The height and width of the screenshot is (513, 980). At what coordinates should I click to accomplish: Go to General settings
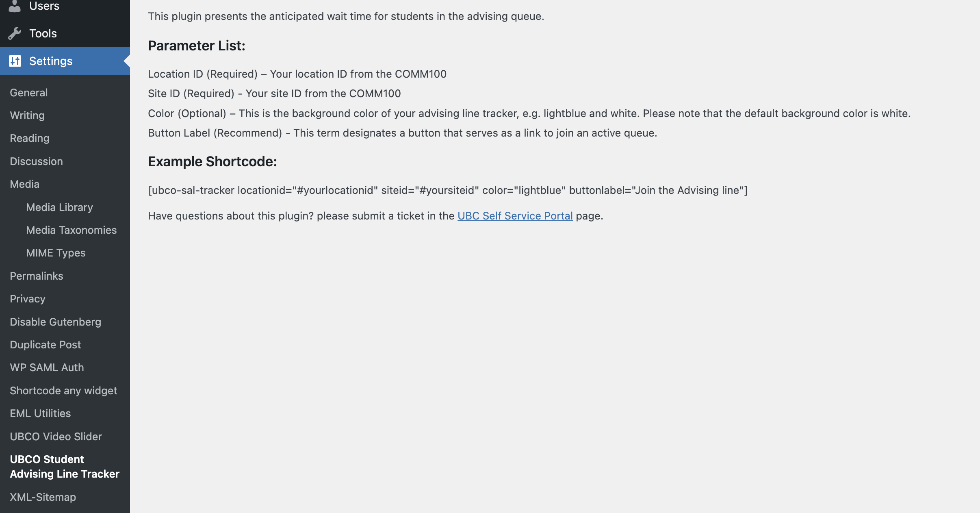(29, 93)
